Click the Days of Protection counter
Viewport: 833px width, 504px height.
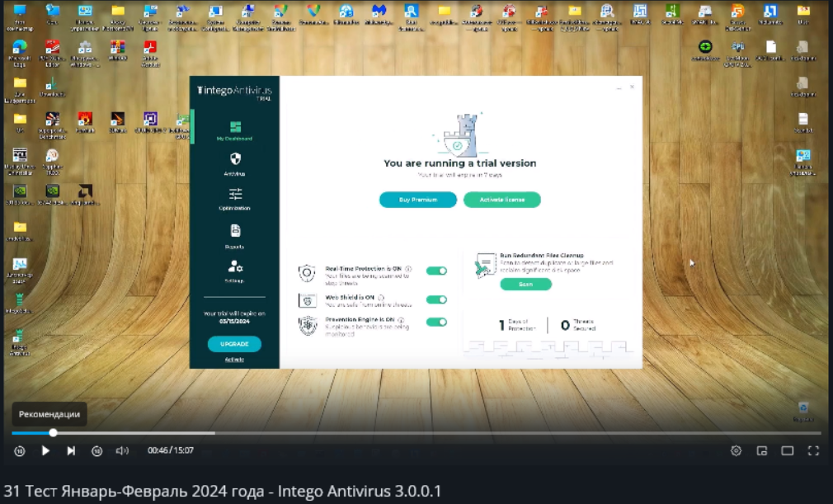pyautogui.click(x=517, y=325)
